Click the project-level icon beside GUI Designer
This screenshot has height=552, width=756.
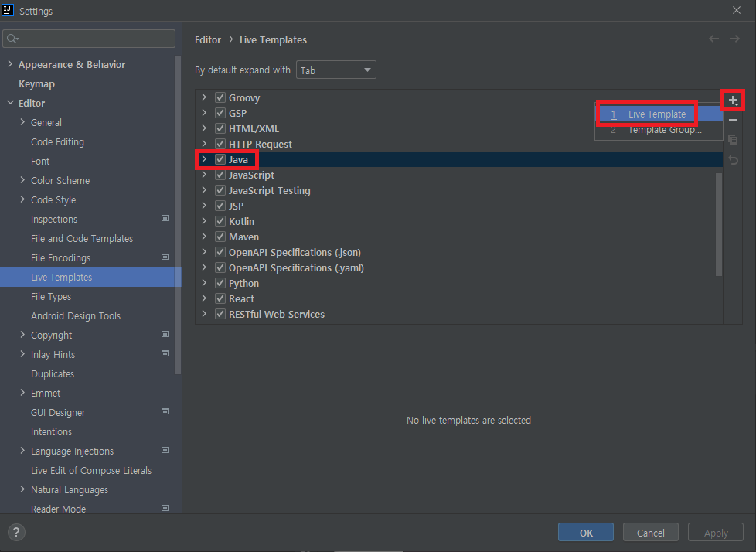coord(165,411)
